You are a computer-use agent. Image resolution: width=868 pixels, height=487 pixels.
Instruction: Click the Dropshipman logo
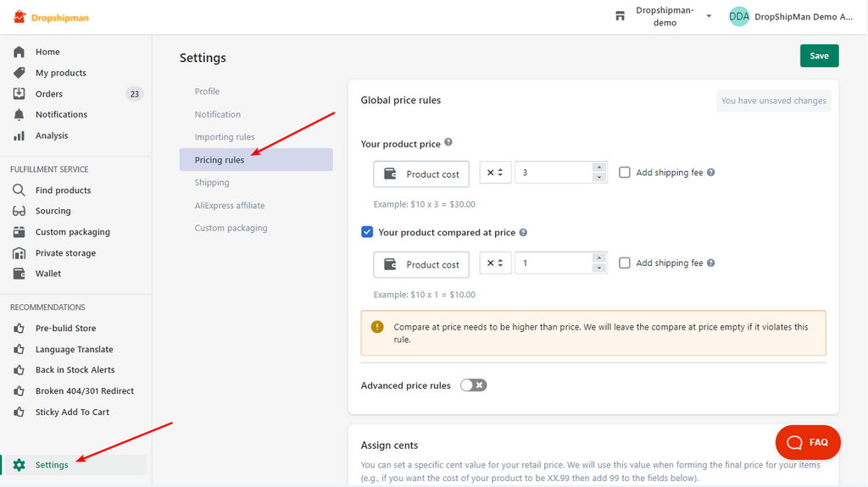point(51,17)
